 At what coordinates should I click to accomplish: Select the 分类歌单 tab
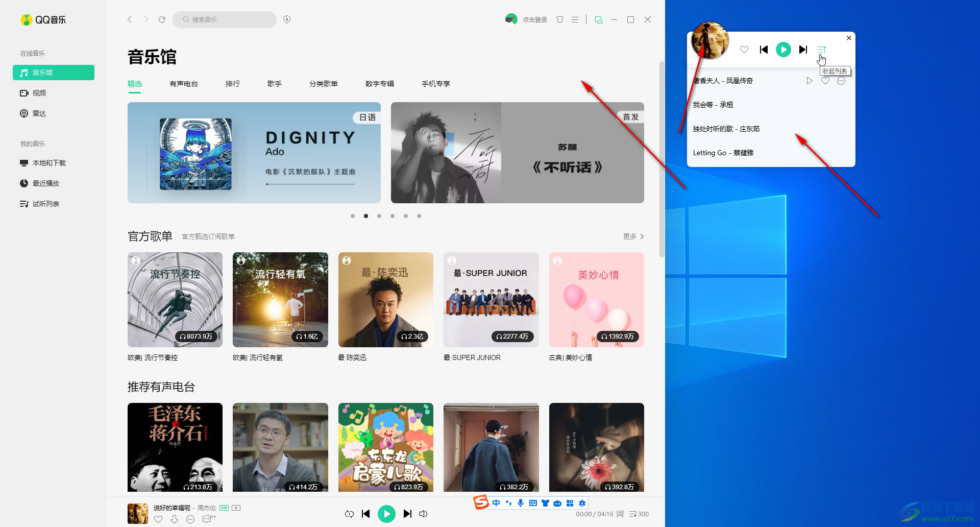click(x=324, y=84)
